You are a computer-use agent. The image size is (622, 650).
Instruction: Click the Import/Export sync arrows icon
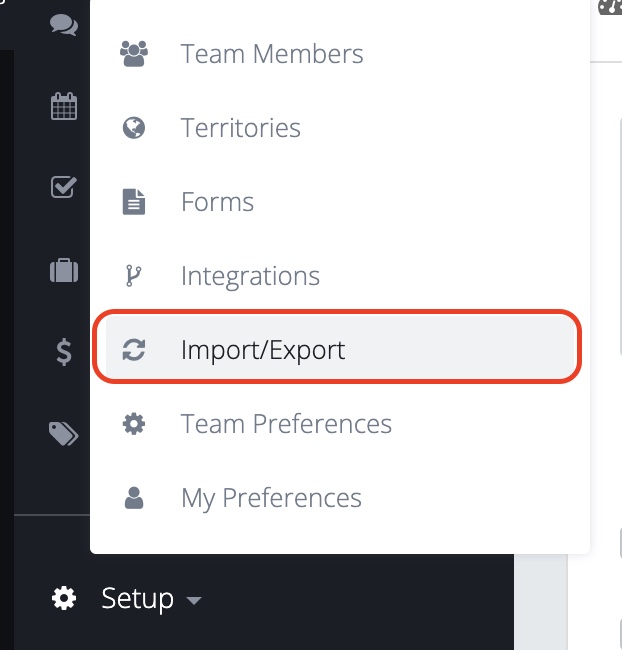134,350
